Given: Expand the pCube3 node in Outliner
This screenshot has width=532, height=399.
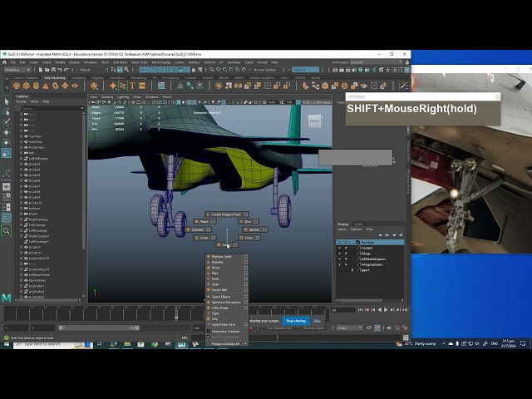Looking at the screenshot, I should pos(22,164).
